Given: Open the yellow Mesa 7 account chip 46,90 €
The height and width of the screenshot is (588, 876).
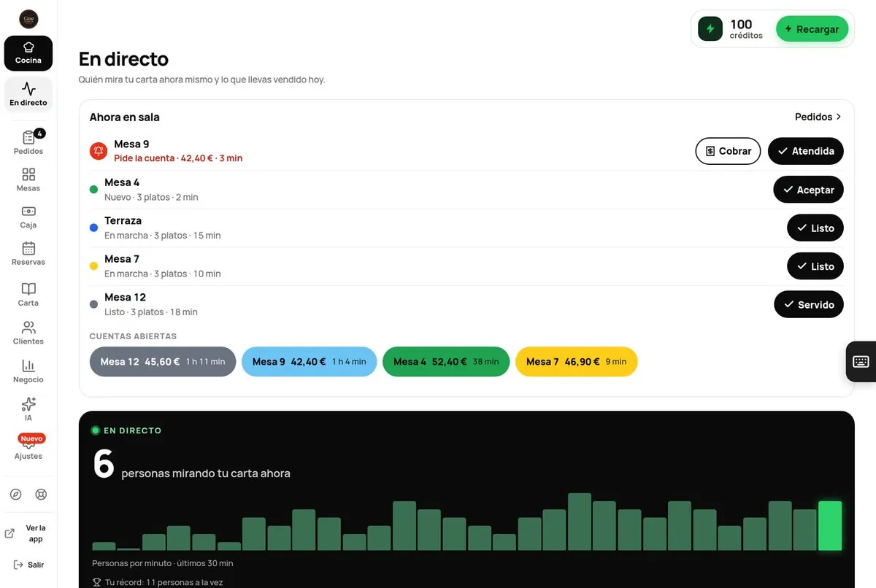Looking at the screenshot, I should click(577, 362).
